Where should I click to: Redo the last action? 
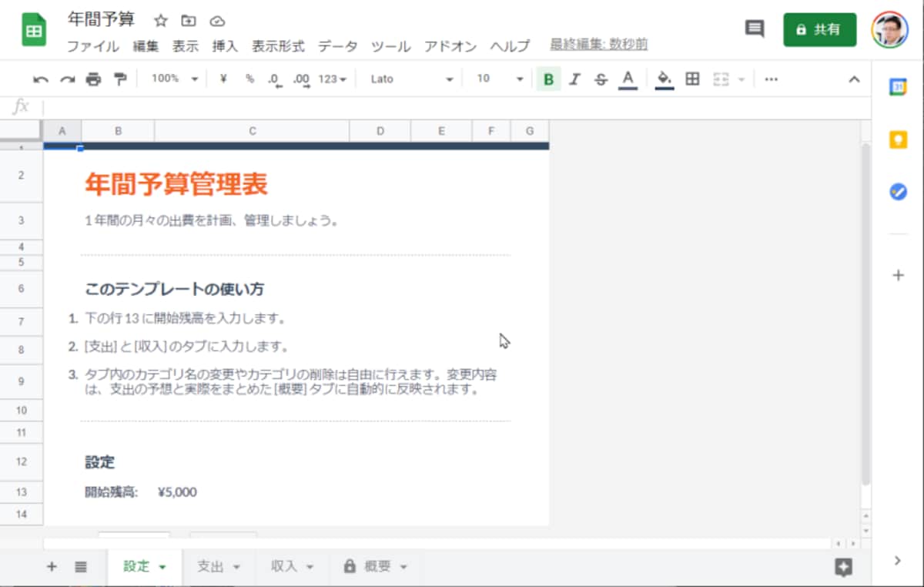coord(67,79)
